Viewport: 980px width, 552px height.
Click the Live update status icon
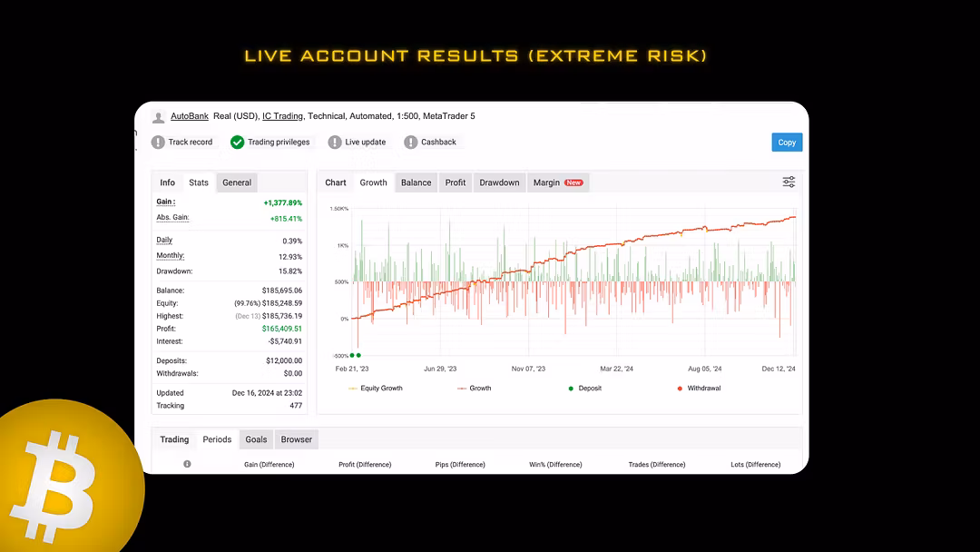pos(335,143)
